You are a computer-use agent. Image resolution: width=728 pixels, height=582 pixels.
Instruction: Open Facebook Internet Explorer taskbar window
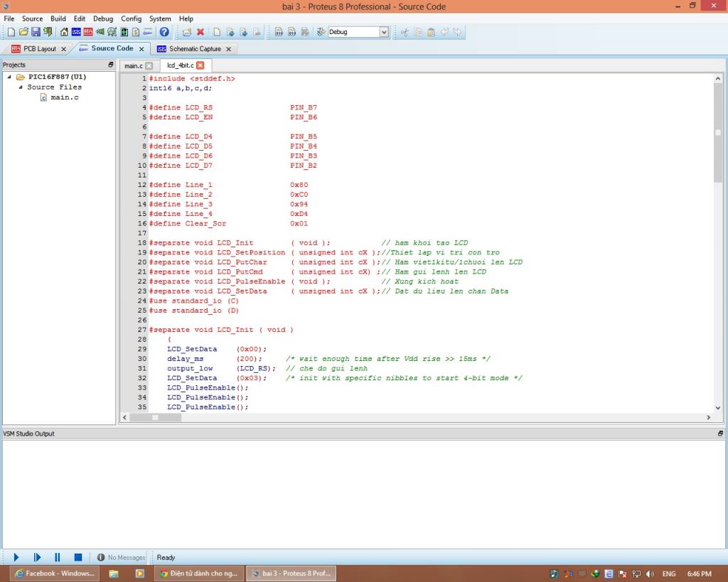click(54, 573)
